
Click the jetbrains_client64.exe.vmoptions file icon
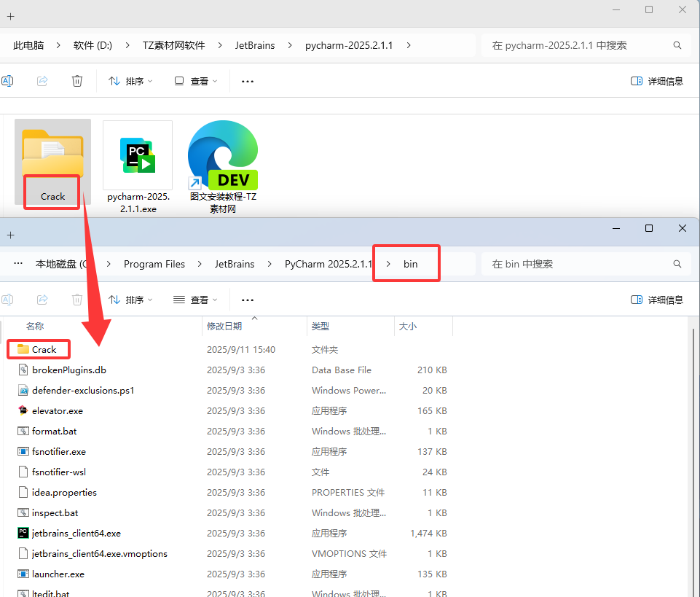click(23, 553)
